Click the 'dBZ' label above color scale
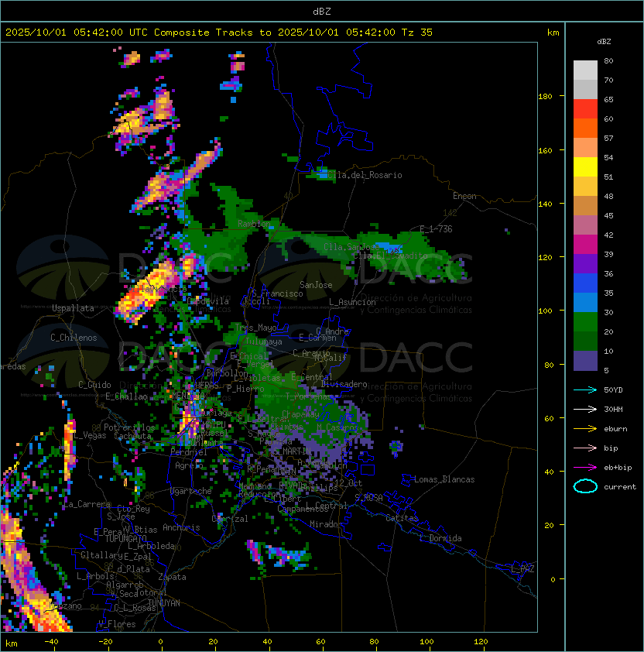This screenshot has height=652, width=644. (604, 42)
